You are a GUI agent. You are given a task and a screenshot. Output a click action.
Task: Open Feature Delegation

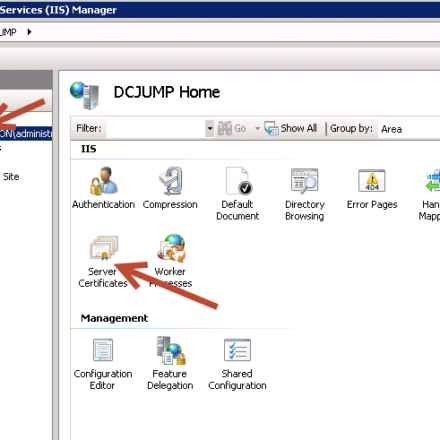click(x=170, y=363)
